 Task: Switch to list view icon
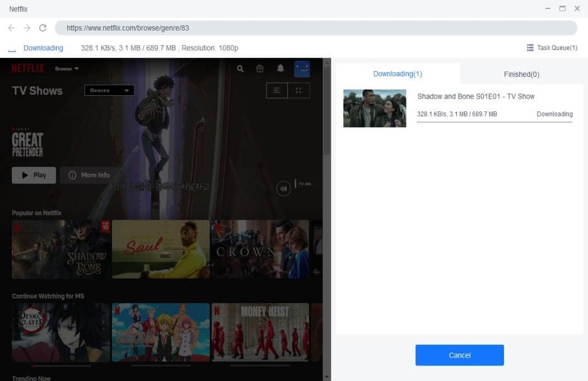277,90
